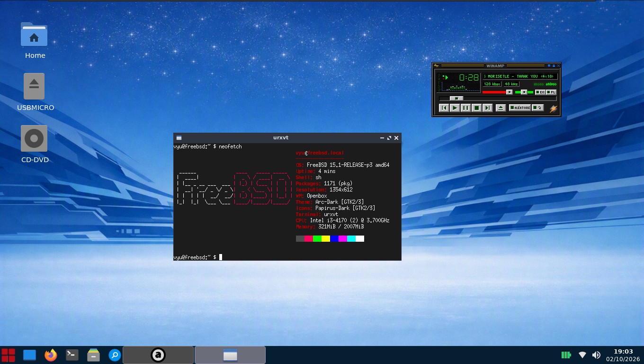Click the cyan swatch in the neofetch palette
This screenshot has height=364, width=644.
coord(351,239)
